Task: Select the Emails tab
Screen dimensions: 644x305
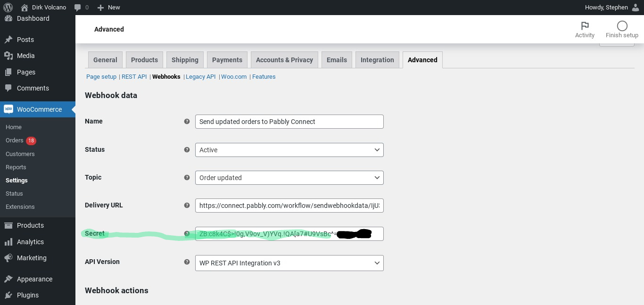Action: point(337,60)
